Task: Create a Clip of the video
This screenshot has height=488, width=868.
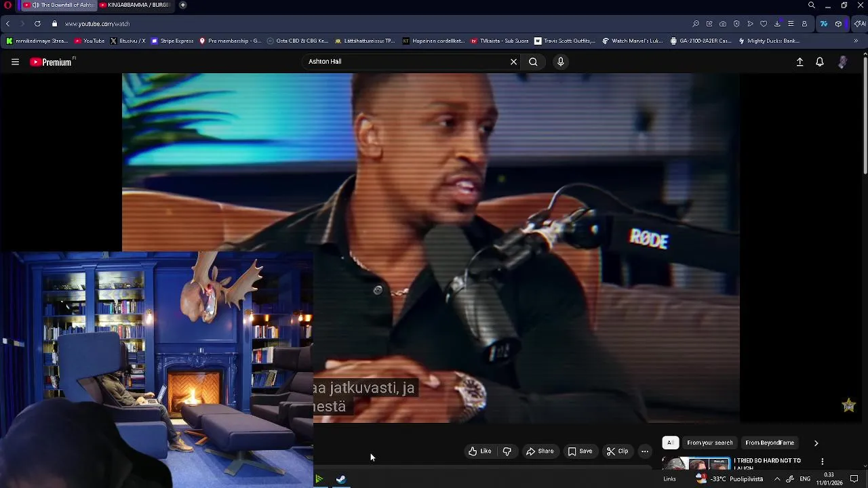Action: click(x=617, y=451)
